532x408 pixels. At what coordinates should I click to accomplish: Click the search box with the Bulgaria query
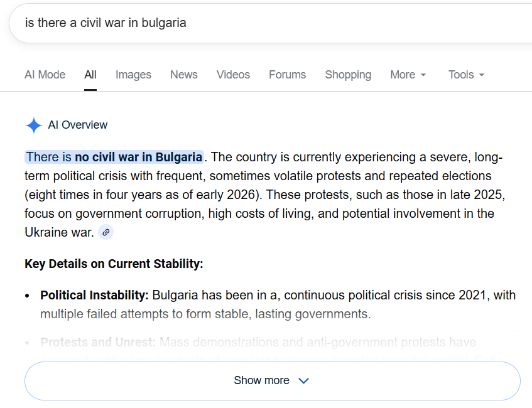click(271, 23)
